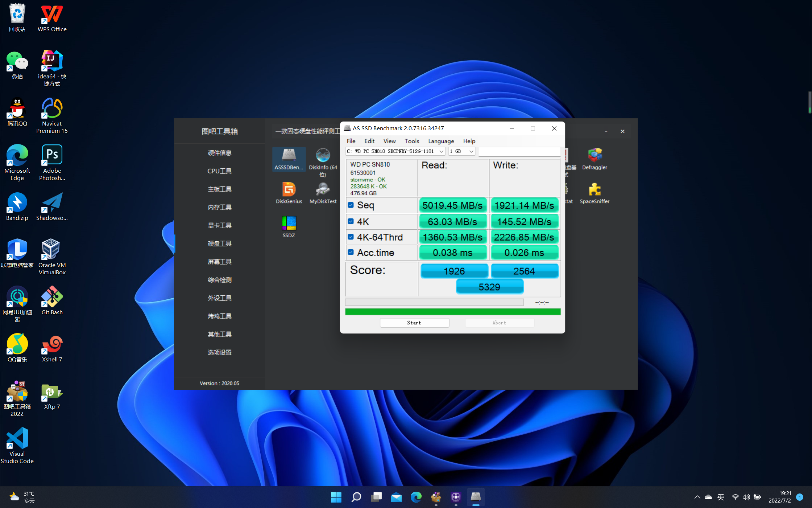
Task: Click the Seq read result 5019.45 MB/s
Action: coord(452,205)
